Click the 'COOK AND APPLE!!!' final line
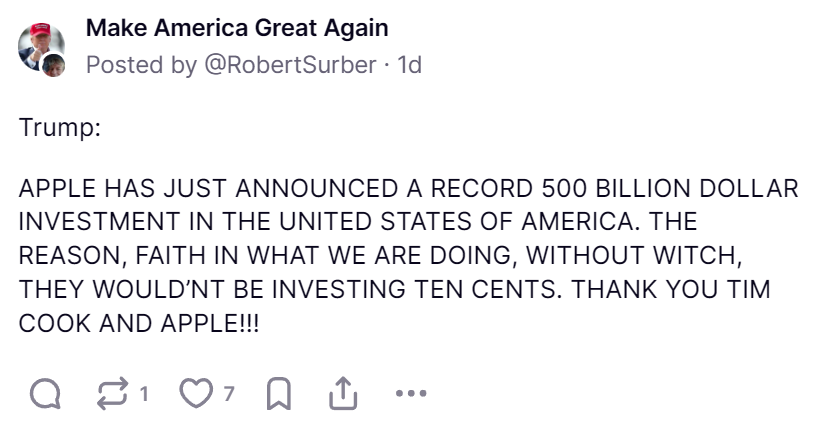 tap(139, 323)
